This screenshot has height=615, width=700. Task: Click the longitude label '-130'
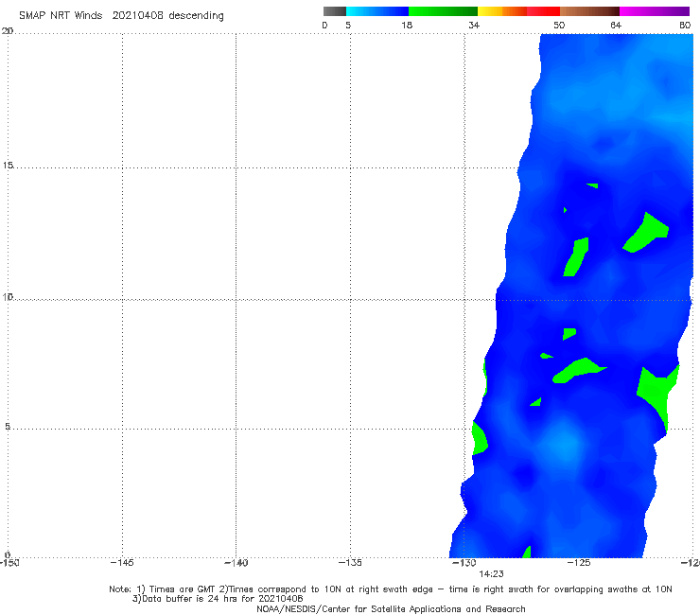tap(464, 563)
